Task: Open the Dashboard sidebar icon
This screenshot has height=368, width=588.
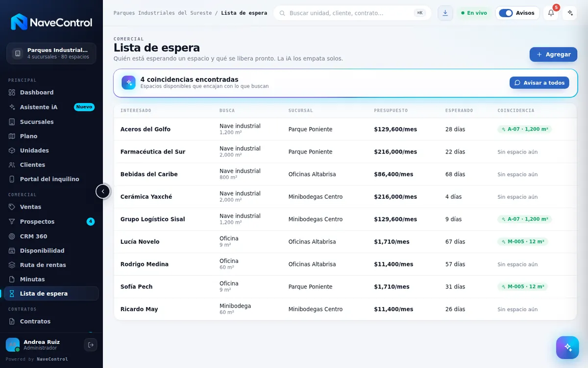Action: (x=12, y=92)
